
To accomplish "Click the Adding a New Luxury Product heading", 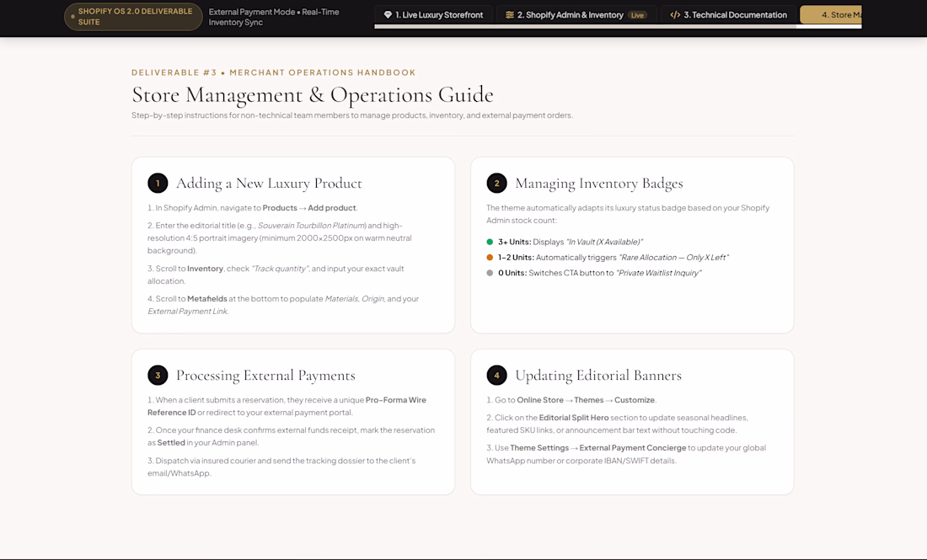I will 269,183.
